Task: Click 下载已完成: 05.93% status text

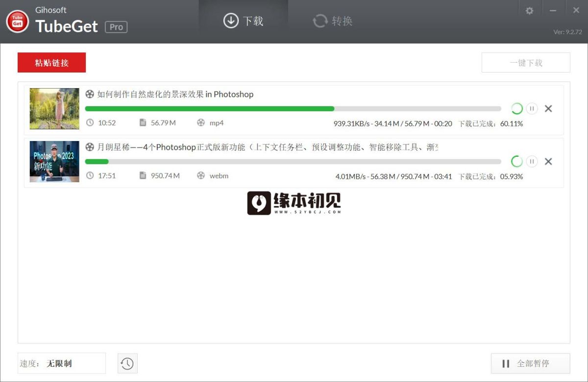Action: 490,176
